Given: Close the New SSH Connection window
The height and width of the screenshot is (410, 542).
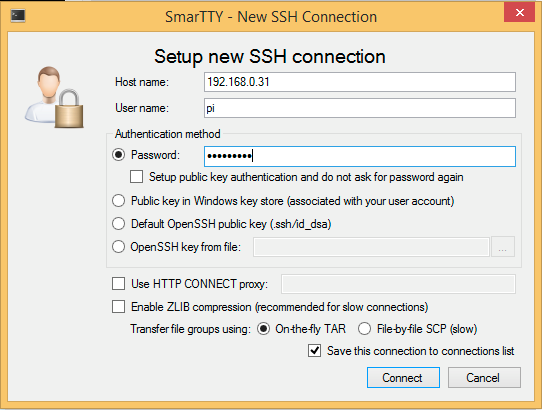Looking at the screenshot, I should (x=520, y=13).
